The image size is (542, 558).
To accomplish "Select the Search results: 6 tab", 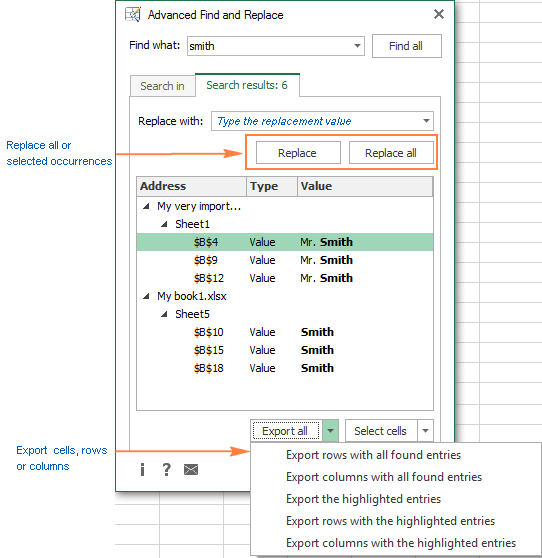I will click(x=247, y=85).
